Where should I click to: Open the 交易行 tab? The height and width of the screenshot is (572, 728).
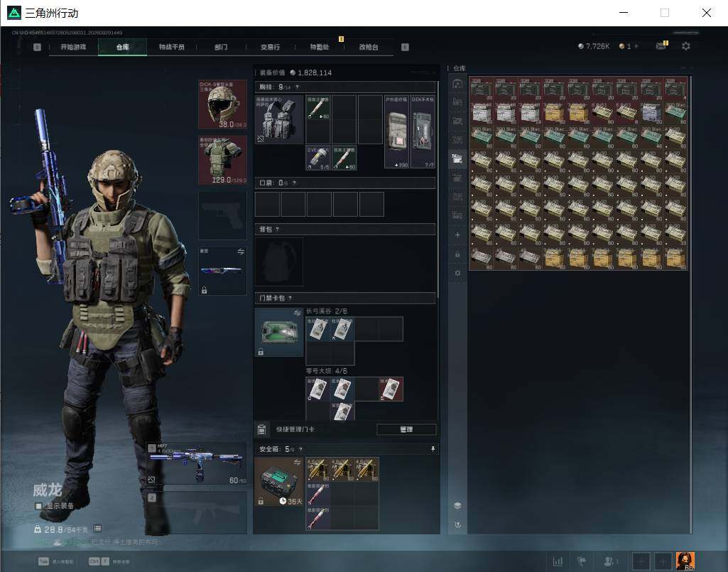[270, 47]
